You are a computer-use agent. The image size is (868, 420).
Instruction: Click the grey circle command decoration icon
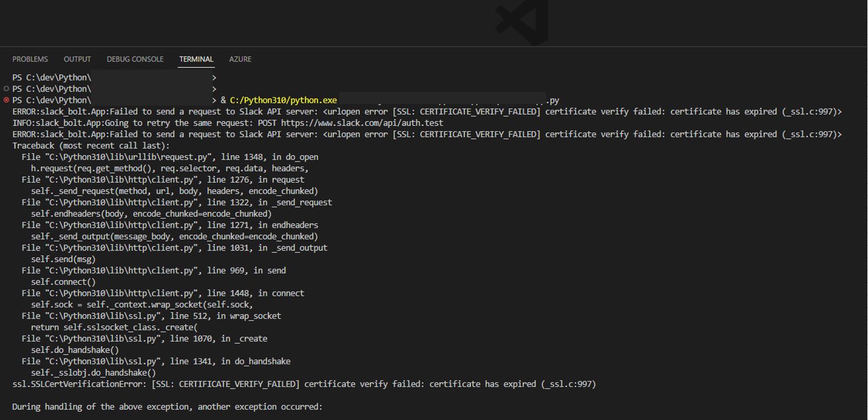[x=6, y=89]
